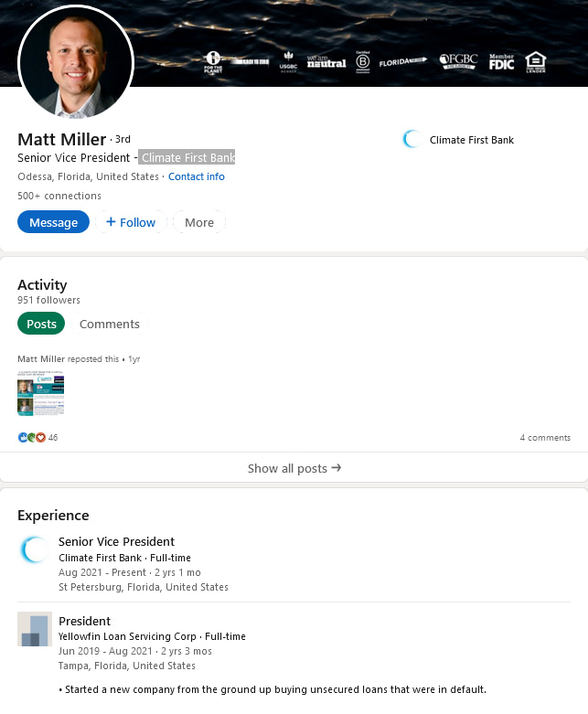Click the FGBC logo in banner
Viewport: 588px width, 714px height.
point(458,61)
